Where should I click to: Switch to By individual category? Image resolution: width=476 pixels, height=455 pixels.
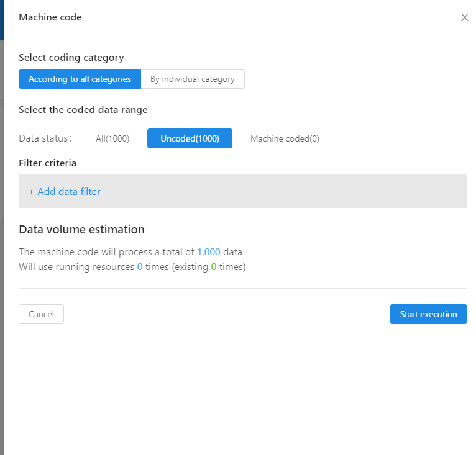coord(193,79)
